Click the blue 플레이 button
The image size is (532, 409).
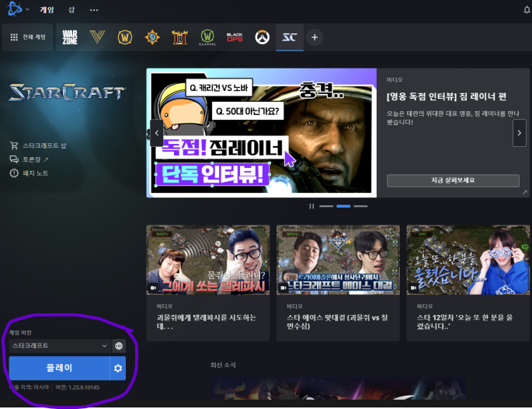coord(59,368)
